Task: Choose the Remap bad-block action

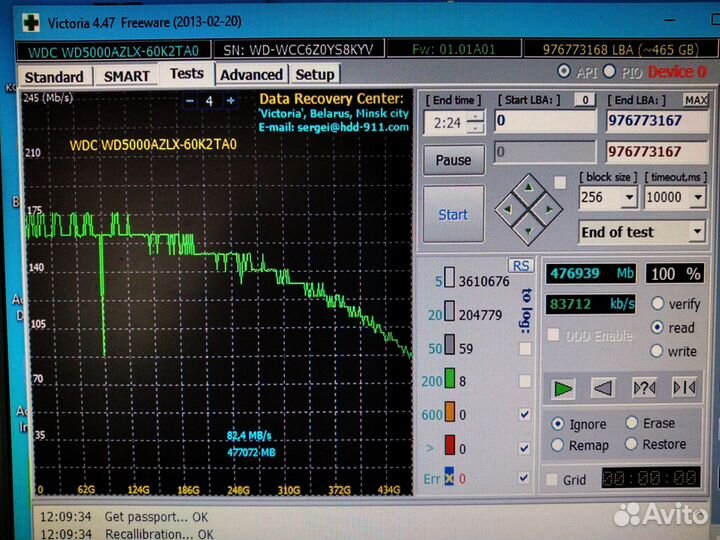Action: point(557,444)
